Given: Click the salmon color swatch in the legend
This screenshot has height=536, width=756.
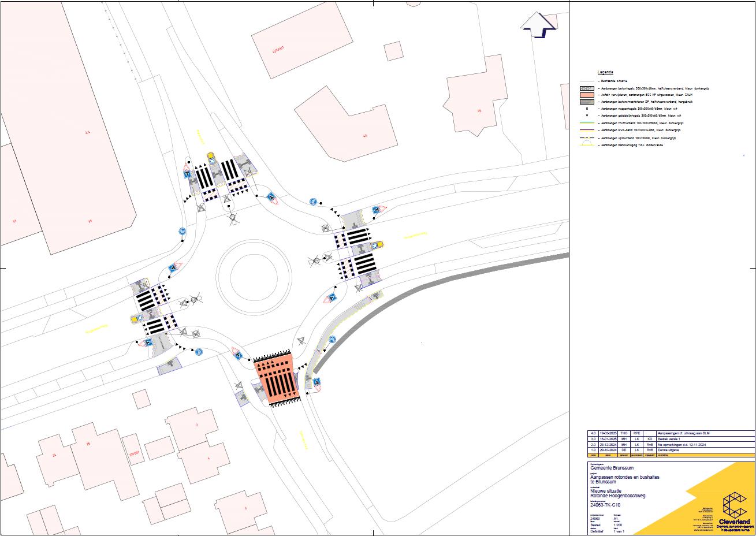Looking at the screenshot, I should (587, 95).
